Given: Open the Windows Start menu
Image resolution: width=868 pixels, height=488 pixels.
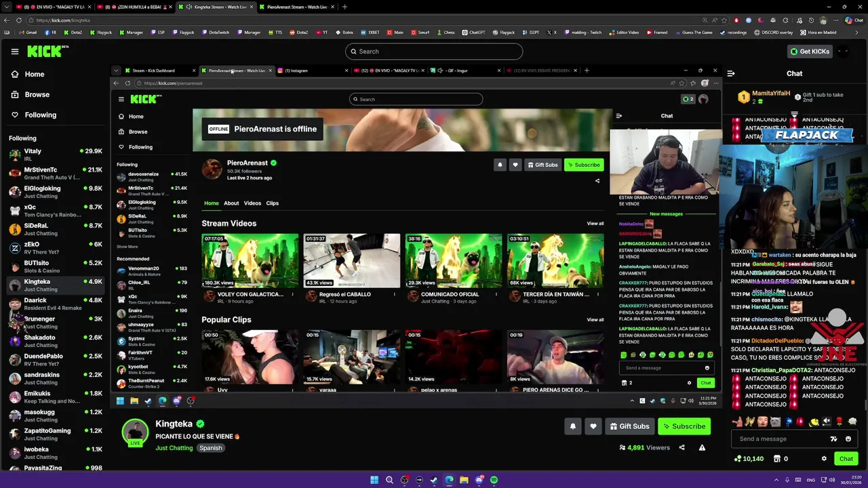Looking at the screenshot, I should tap(374, 480).
